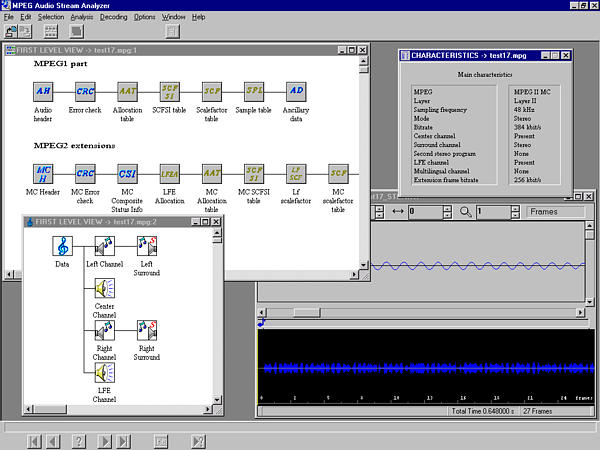This screenshot has width=600, height=450.
Task: Open the Decoding menu
Action: [114, 17]
